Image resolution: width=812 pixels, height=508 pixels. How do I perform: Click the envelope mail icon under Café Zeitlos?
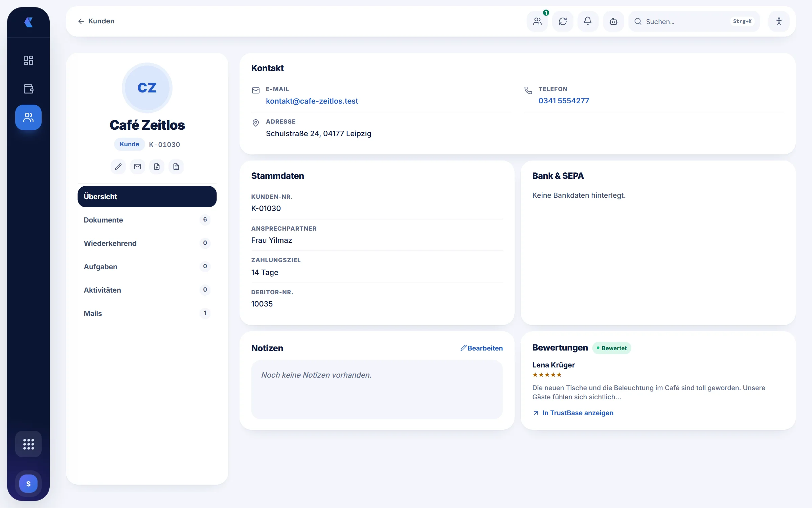[x=137, y=167]
